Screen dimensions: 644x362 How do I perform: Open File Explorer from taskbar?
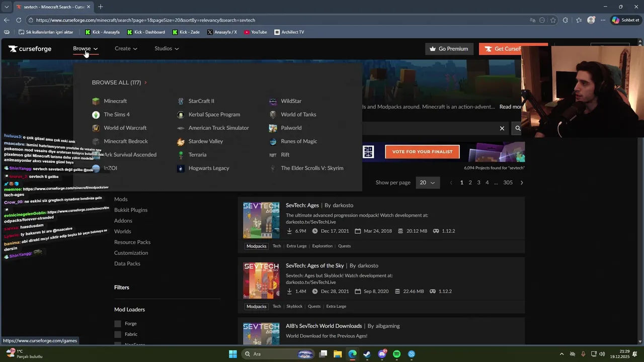coord(338,354)
